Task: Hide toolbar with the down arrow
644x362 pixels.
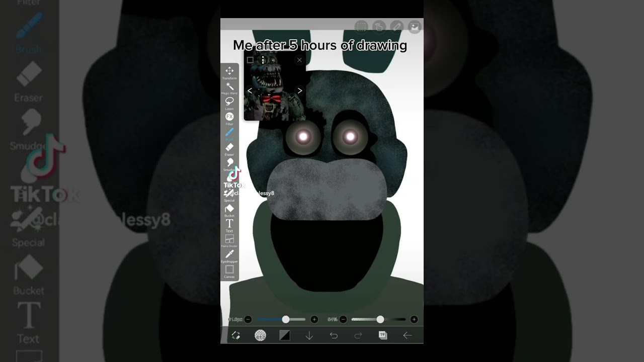Action: coord(309,335)
